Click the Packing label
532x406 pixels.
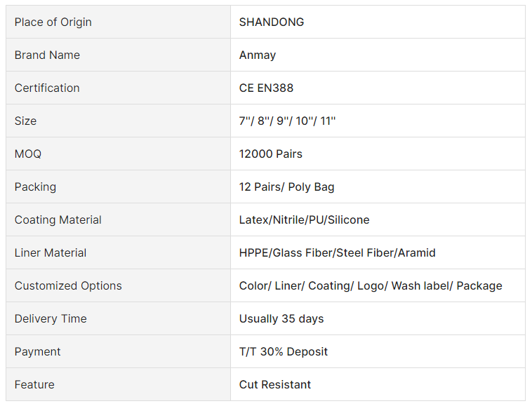[35, 187]
